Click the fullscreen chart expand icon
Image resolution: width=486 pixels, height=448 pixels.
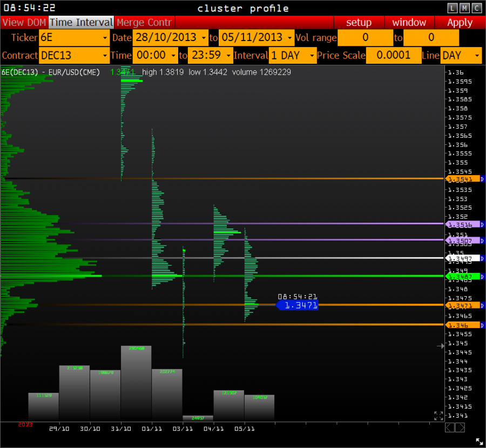tap(438, 416)
